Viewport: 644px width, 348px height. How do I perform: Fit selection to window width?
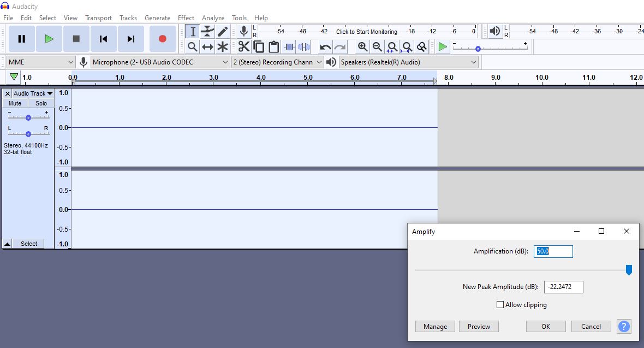point(392,47)
